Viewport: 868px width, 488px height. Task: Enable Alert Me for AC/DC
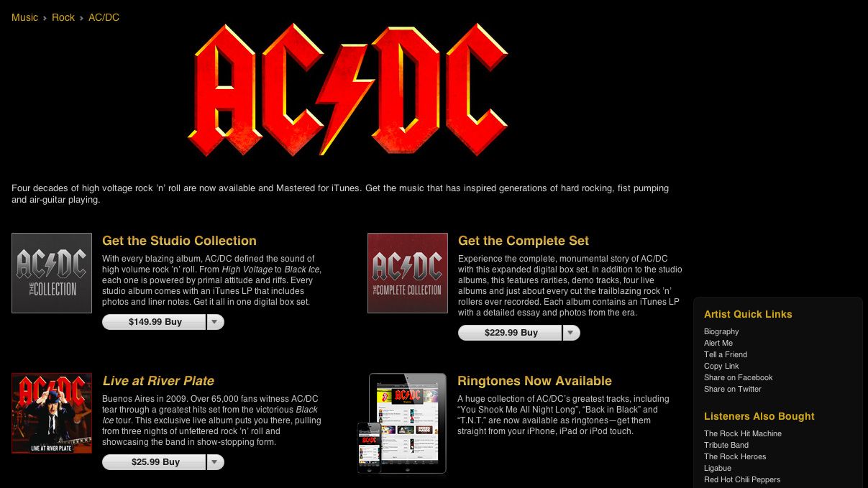point(718,343)
